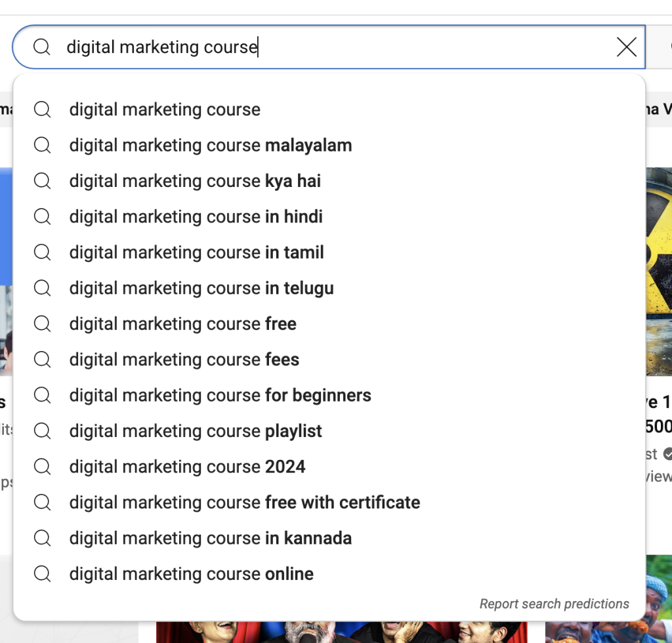Select suggestion "digital marketing course for beginners"
672x643 pixels.
click(220, 395)
